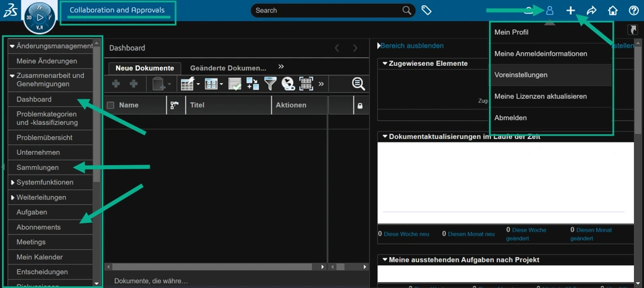Image resolution: width=644 pixels, height=288 pixels.
Task: Show more toolbar items double chevron
Action: pyautogui.click(x=321, y=84)
